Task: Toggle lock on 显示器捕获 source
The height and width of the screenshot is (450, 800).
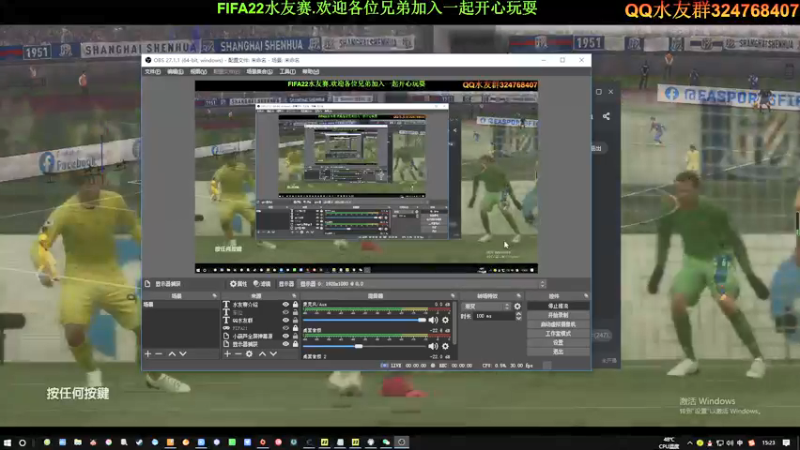Action: (x=295, y=344)
